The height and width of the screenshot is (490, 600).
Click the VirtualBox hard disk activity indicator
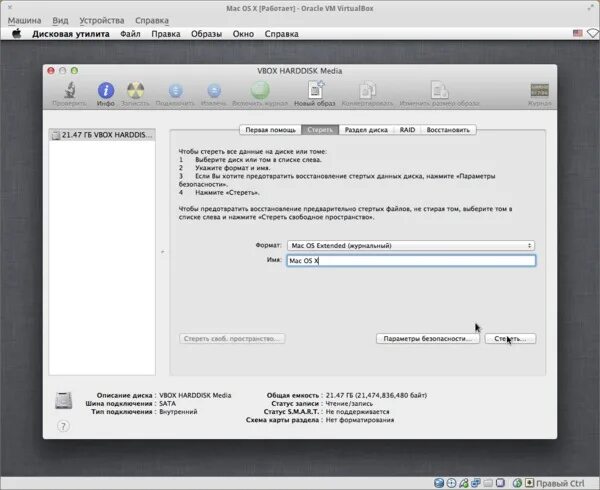click(439, 483)
